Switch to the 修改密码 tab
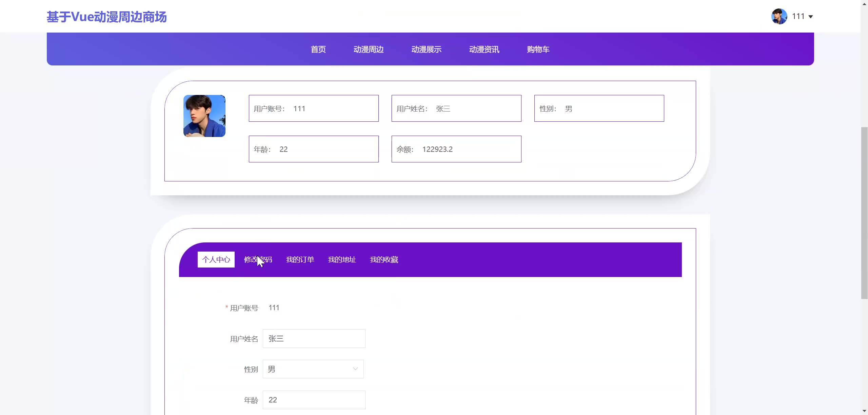Screen dimensions: 868x415 (258, 260)
